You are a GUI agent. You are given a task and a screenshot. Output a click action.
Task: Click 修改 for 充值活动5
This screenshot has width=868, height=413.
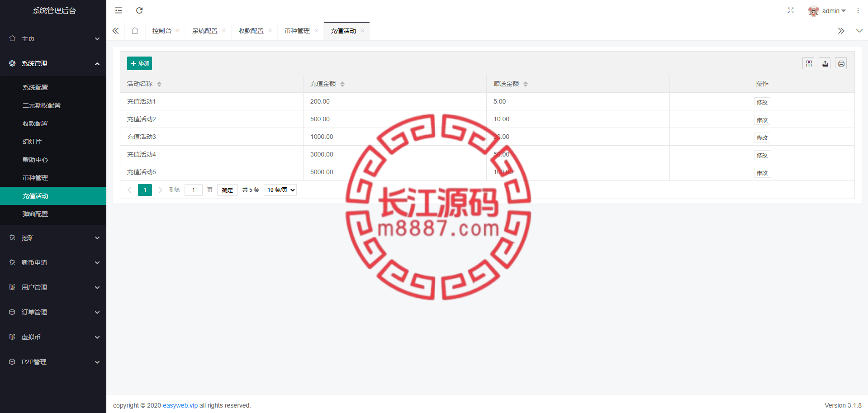(762, 173)
